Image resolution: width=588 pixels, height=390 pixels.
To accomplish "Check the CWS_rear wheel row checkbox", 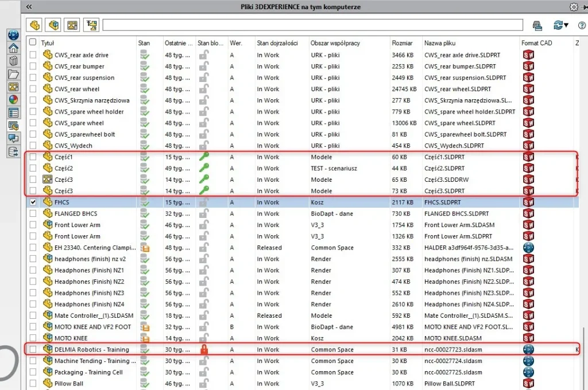I will coord(33,89).
